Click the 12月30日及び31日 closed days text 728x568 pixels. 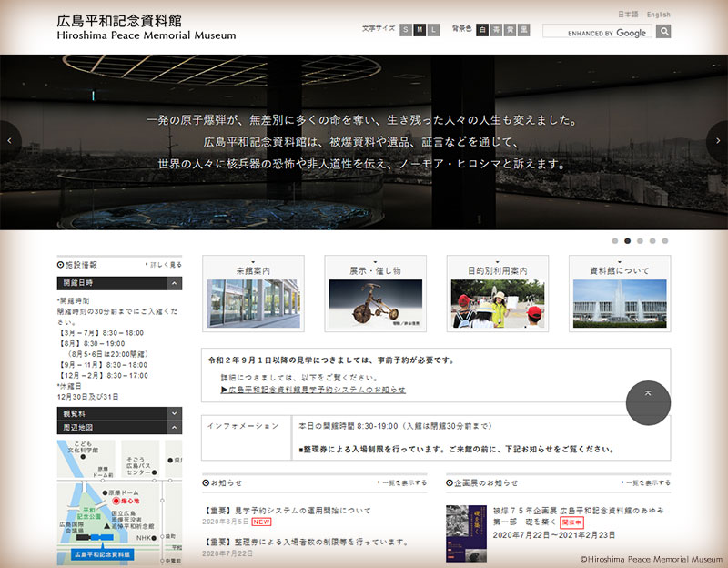(87, 397)
